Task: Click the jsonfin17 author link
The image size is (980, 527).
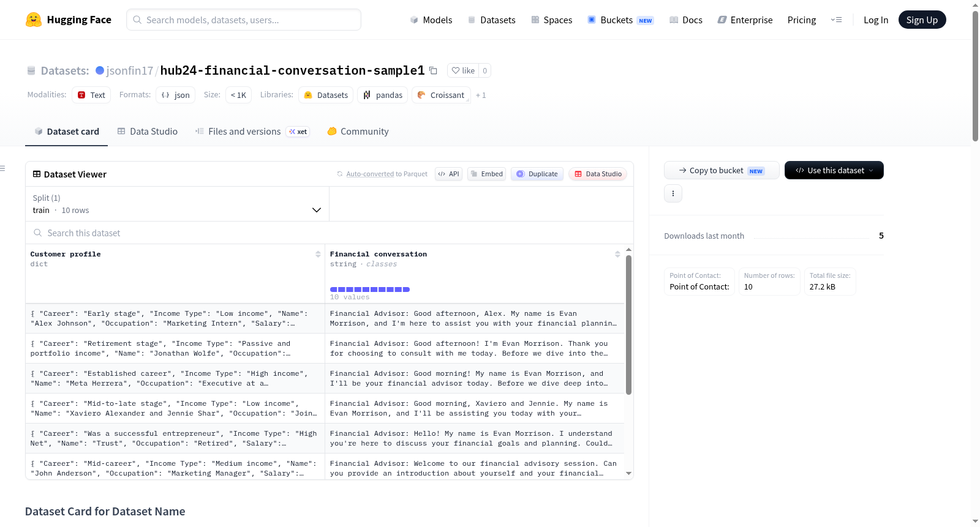Action: coord(129,70)
